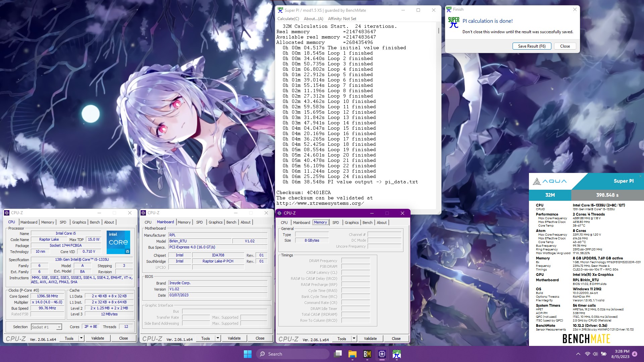This screenshot has width=644, height=362.
Task: Select Memory tab in middle CPU-Z window
Action: pyautogui.click(x=184, y=222)
